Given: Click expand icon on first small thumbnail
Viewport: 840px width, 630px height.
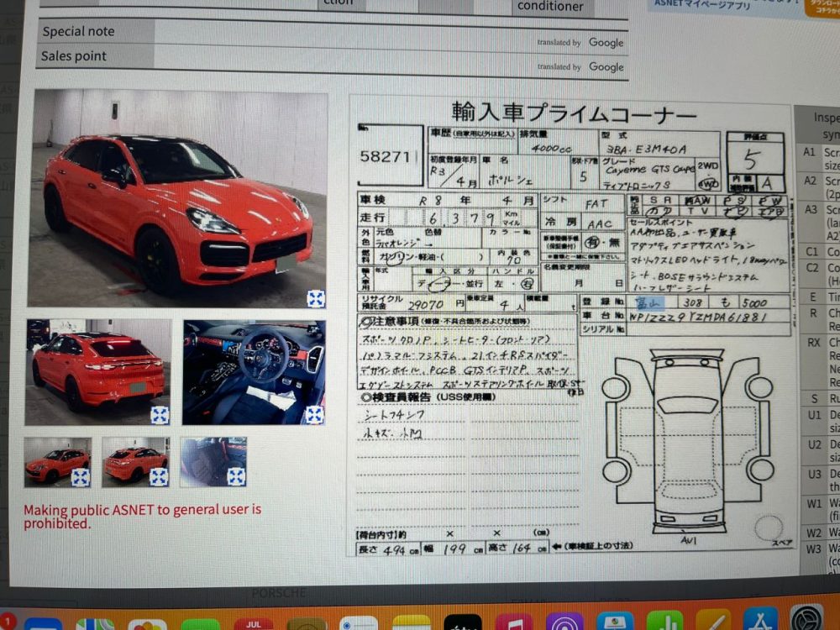Looking at the screenshot, I should [81, 477].
